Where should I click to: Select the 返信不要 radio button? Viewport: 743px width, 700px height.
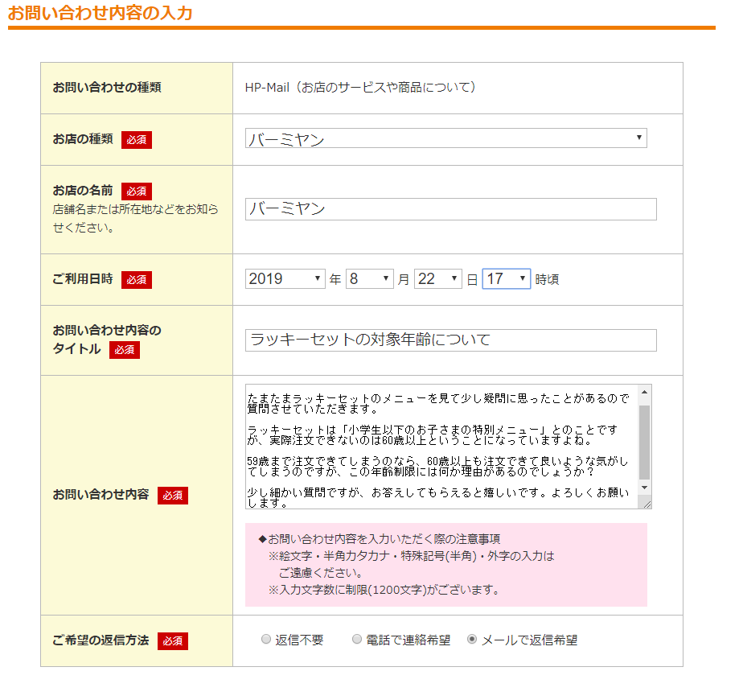266,640
